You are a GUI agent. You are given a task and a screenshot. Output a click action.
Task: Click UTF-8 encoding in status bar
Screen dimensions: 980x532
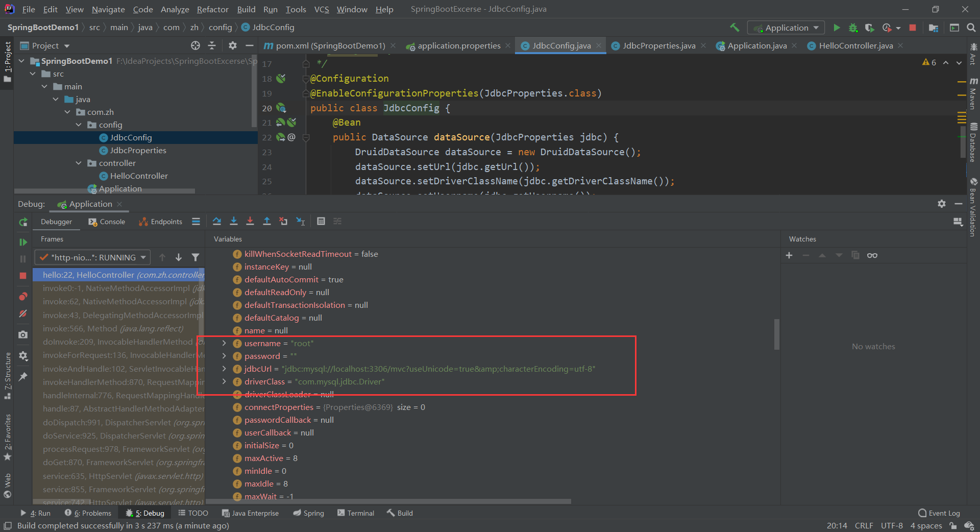892,525
